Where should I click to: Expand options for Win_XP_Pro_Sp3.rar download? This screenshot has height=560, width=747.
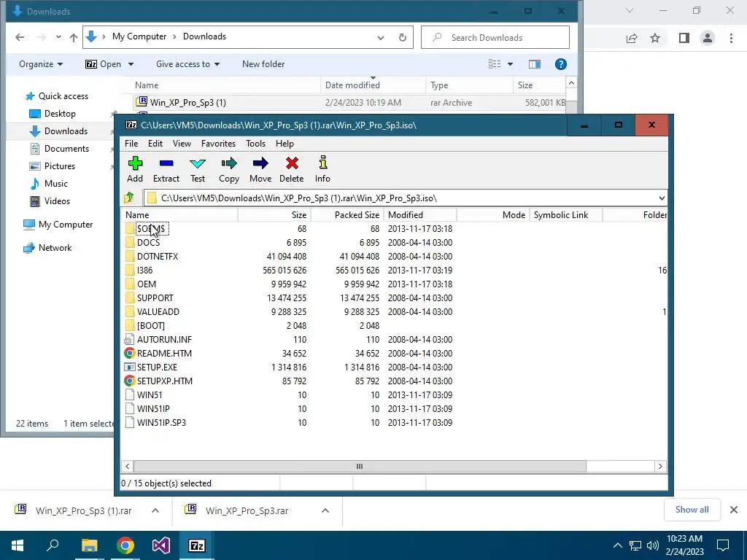click(325, 510)
